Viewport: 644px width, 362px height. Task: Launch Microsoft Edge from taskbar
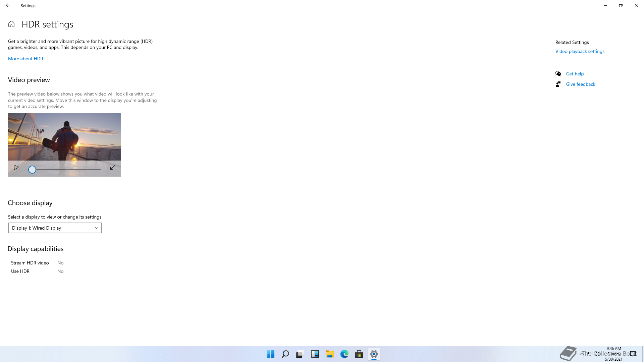tap(344, 354)
